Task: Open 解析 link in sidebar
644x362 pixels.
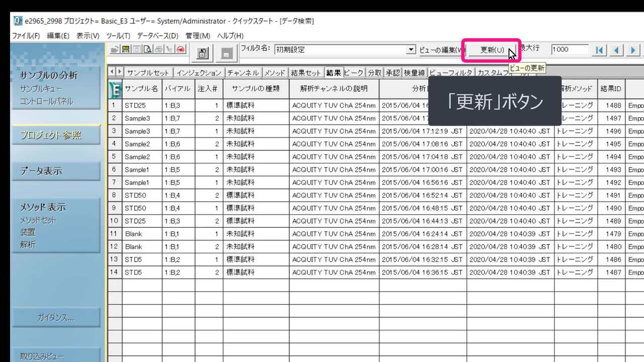Action: point(28,245)
